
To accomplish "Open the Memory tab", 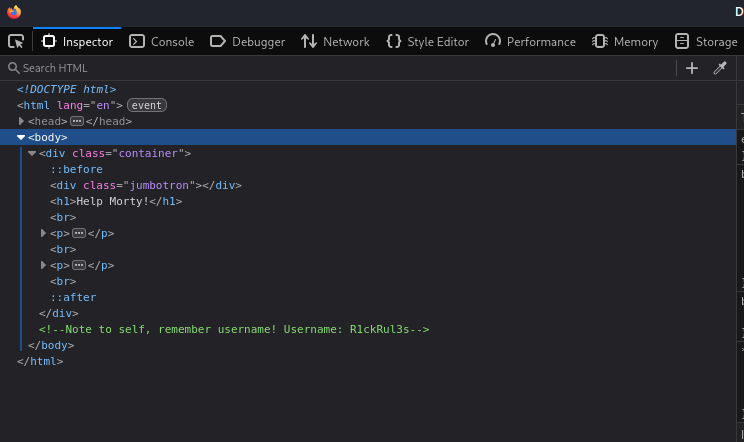I will coord(625,41).
